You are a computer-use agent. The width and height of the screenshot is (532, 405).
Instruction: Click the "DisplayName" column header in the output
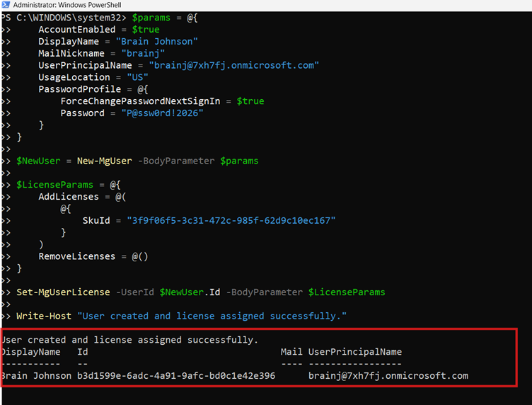pos(30,352)
